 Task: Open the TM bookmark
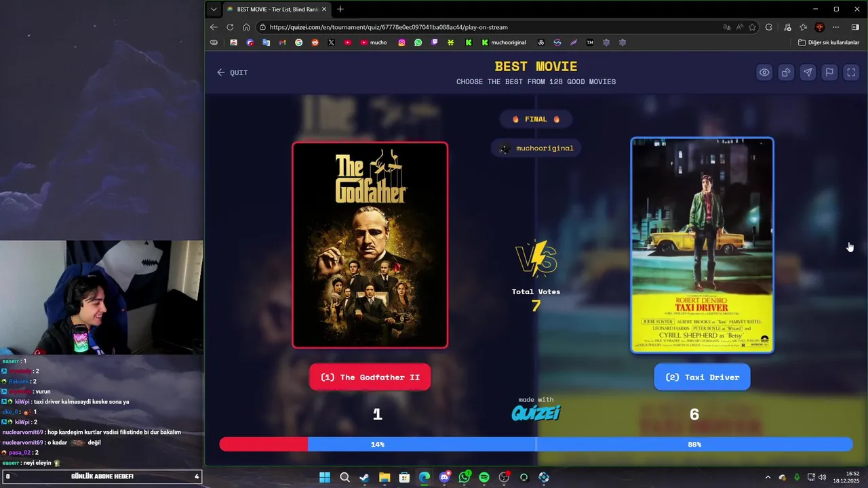590,42
